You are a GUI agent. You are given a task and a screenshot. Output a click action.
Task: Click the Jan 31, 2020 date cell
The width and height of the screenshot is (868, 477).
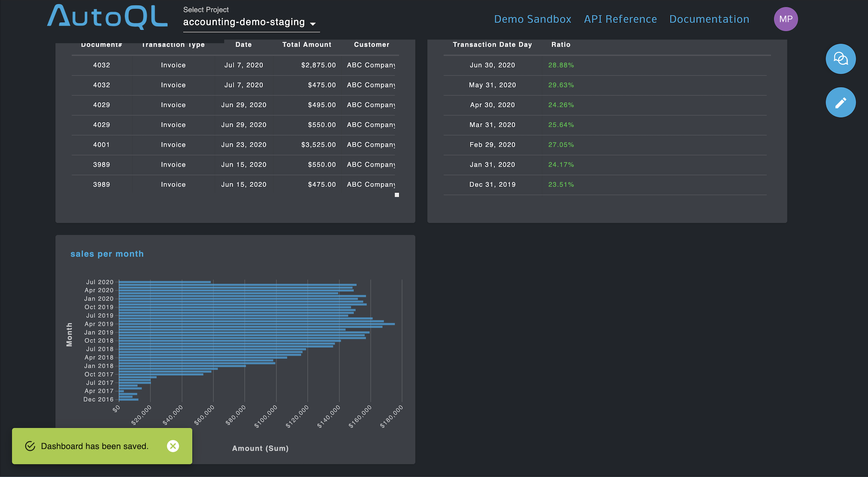click(x=492, y=164)
